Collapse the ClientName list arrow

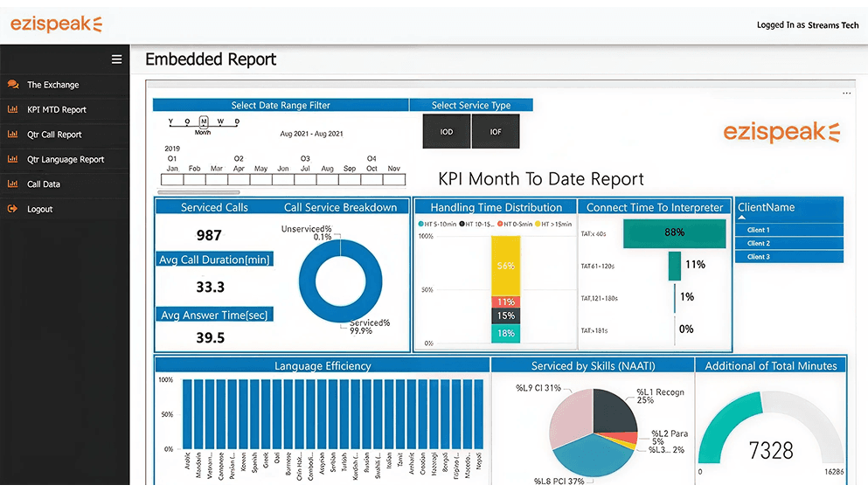[742, 218]
